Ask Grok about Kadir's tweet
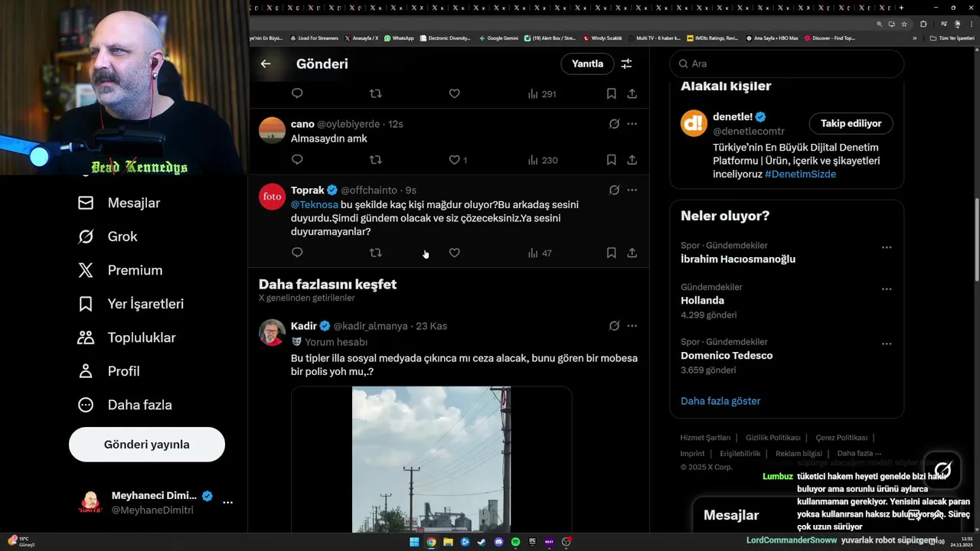 click(x=614, y=326)
